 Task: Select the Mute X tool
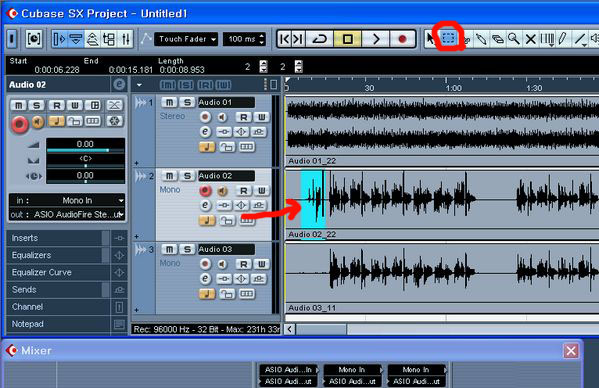click(x=530, y=39)
